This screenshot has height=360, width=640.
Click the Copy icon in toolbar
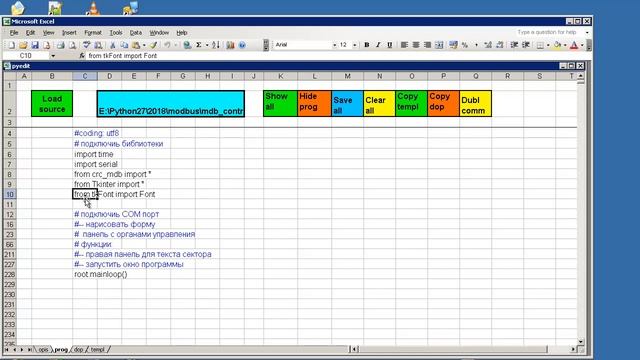click(x=124, y=45)
